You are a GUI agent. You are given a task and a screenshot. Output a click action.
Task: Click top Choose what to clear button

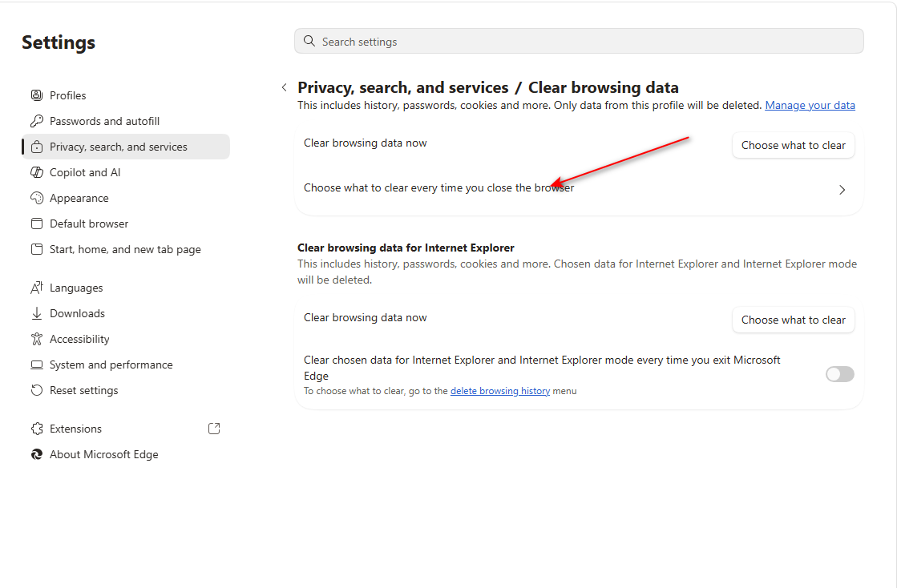click(x=793, y=145)
